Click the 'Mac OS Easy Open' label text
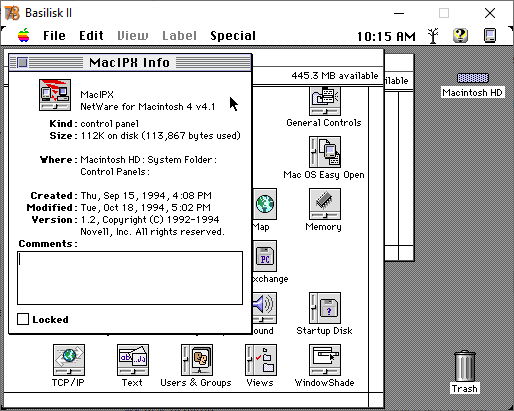The width and height of the screenshot is (514, 411). tap(324, 175)
